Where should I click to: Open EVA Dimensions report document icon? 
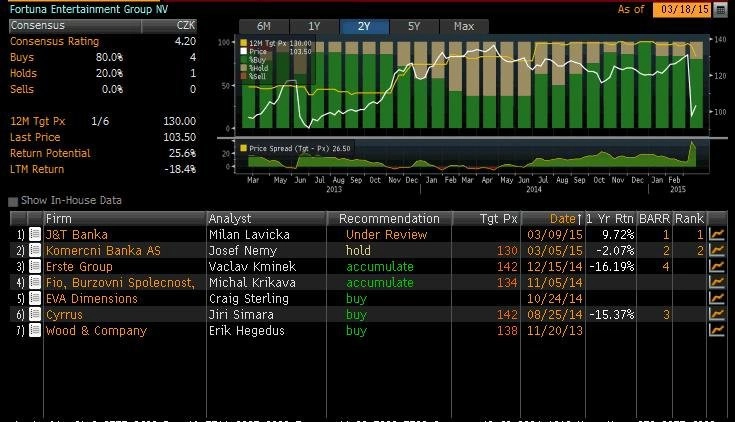click(x=35, y=298)
